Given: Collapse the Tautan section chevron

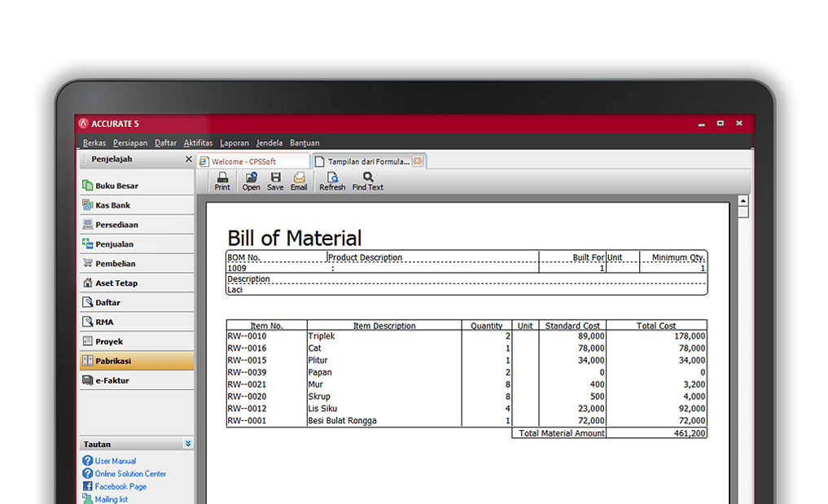Looking at the screenshot, I should click(188, 445).
